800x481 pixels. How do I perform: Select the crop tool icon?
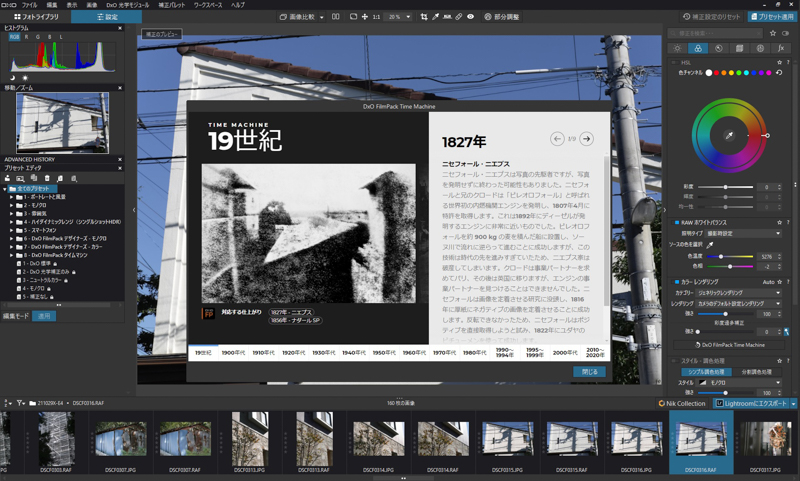pyautogui.click(x=424, y=17)
